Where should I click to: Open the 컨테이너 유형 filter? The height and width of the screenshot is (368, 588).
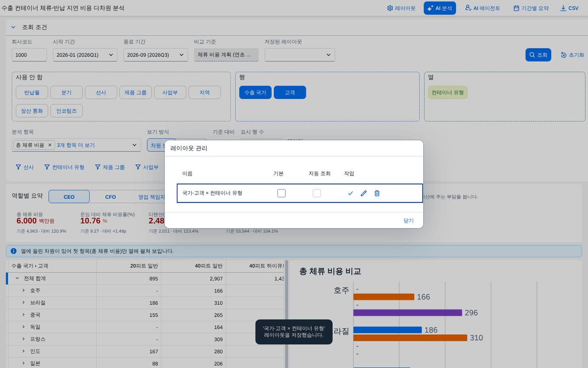pos(64,167)
